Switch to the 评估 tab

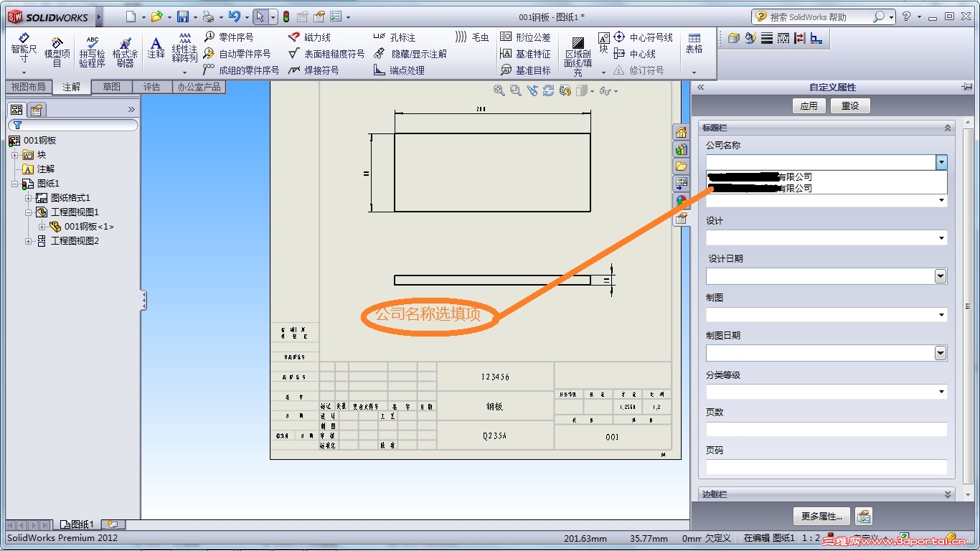coord(151,87)
